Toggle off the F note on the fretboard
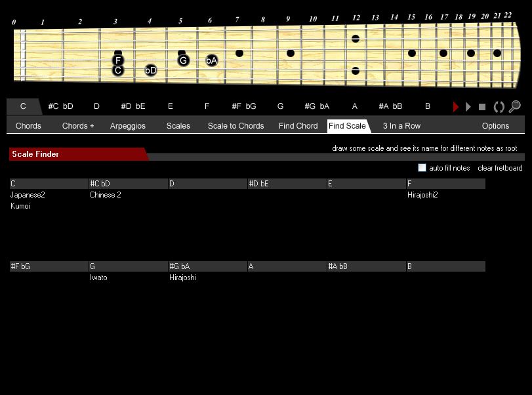Screen dimensions: 532x395 (117, 61)
